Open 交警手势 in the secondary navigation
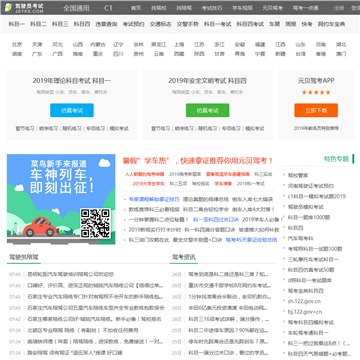Image resolution: width=360 pixels, height=360 pixels. 188,24
